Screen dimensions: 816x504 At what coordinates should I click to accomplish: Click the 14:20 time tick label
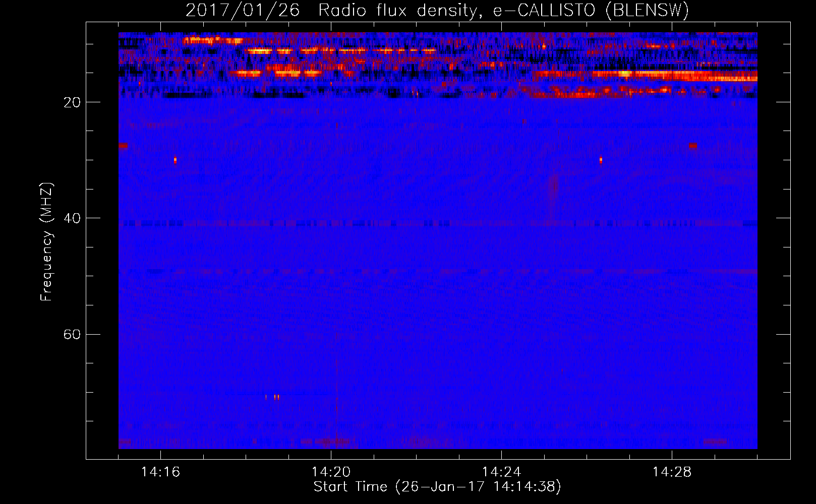click(331, 472)
